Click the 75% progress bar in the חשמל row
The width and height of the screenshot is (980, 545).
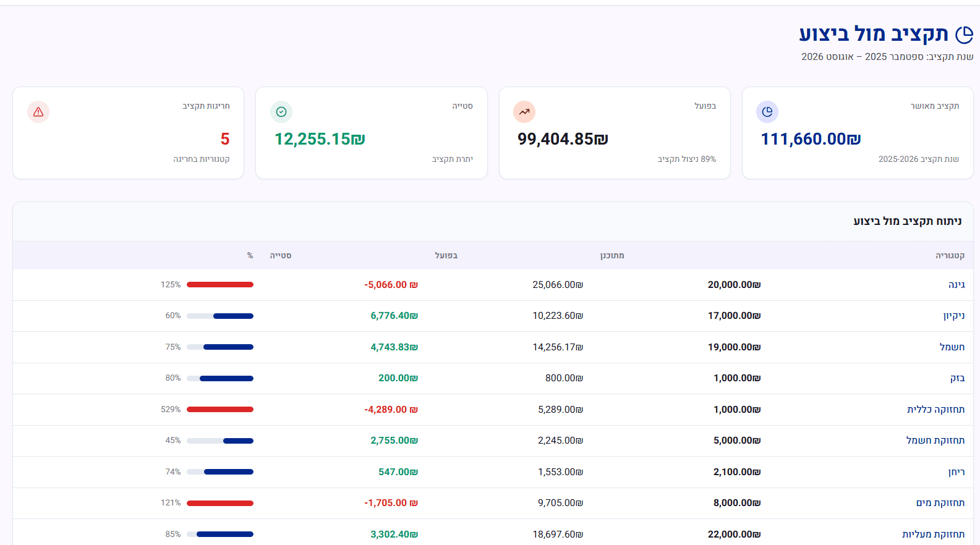[220, 347]
